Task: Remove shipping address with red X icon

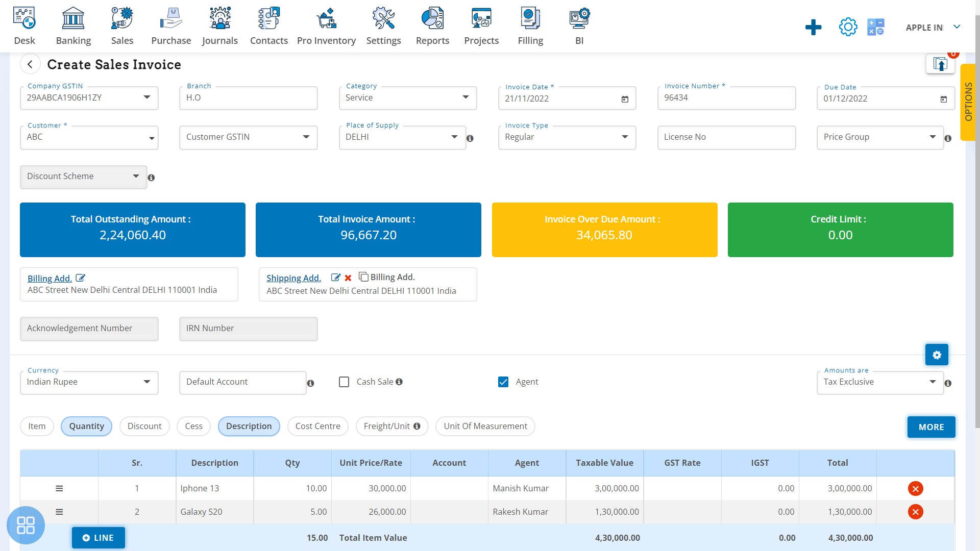Action: (x=348, y=278)
